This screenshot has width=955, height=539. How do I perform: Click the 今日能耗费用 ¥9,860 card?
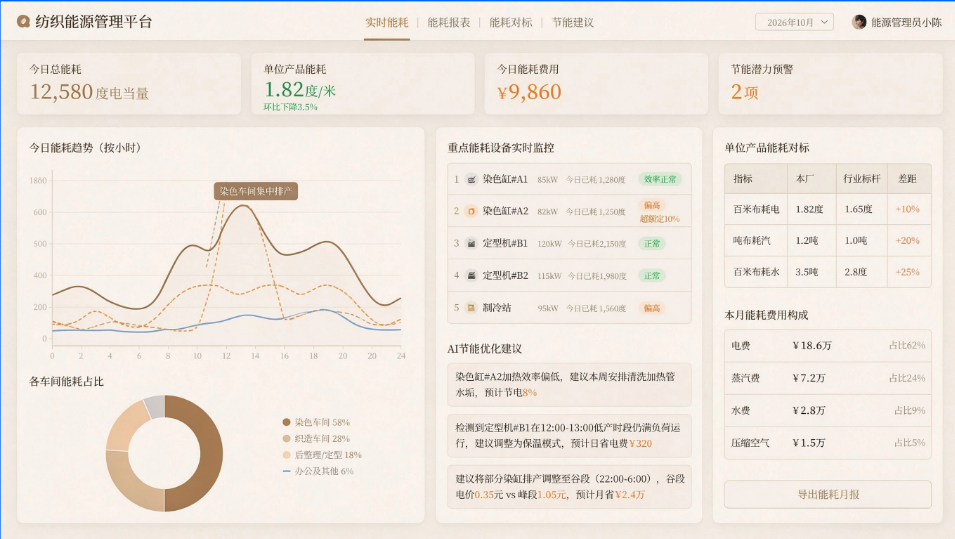coord(596,83)
